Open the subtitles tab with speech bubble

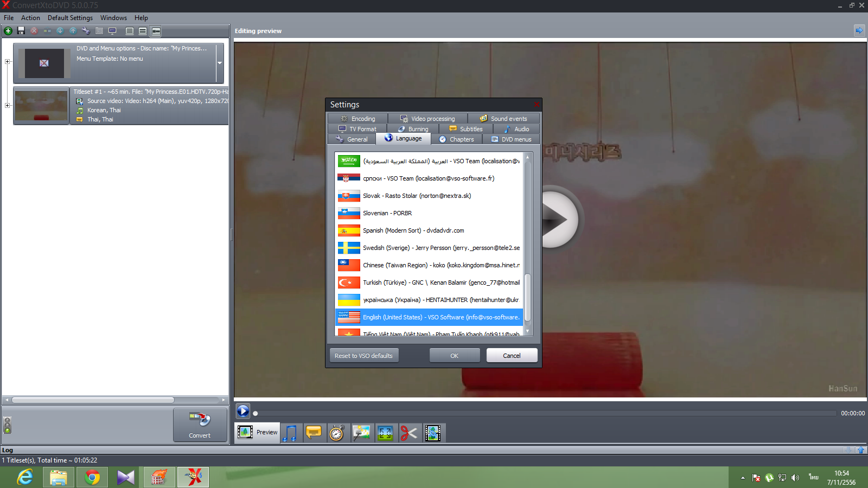click(314, 433)
